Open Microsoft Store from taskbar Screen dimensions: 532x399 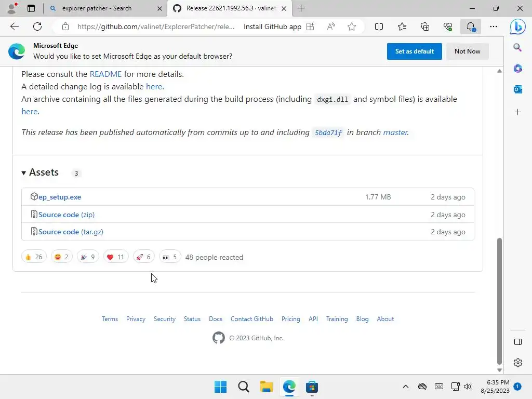[x=312, y=387]
